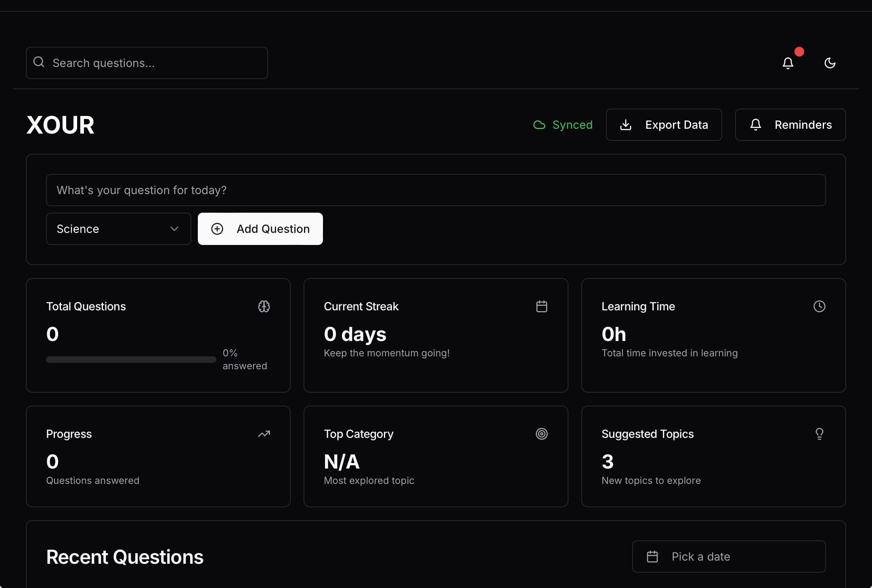Viewport: 872px width, 588px height.
Task: Click the target/bullseye icon on Top Category card
Action: pyautogui.click(x=541, y=434)
